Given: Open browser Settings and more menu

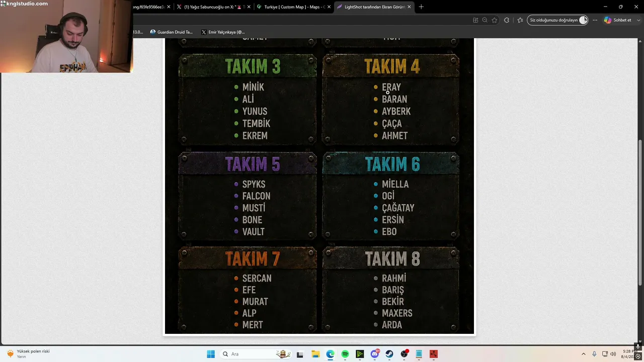Looking at the screenshot, I should 595,20.
